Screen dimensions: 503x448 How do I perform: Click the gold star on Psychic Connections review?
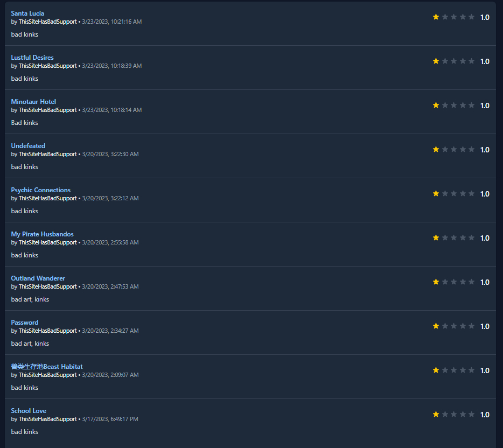[x=436, y=193]
